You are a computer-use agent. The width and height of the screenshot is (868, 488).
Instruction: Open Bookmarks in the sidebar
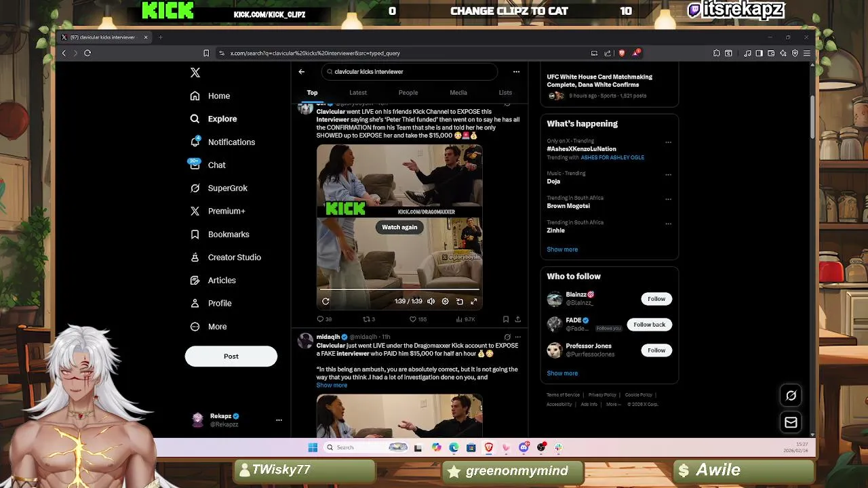pos(220,234)
